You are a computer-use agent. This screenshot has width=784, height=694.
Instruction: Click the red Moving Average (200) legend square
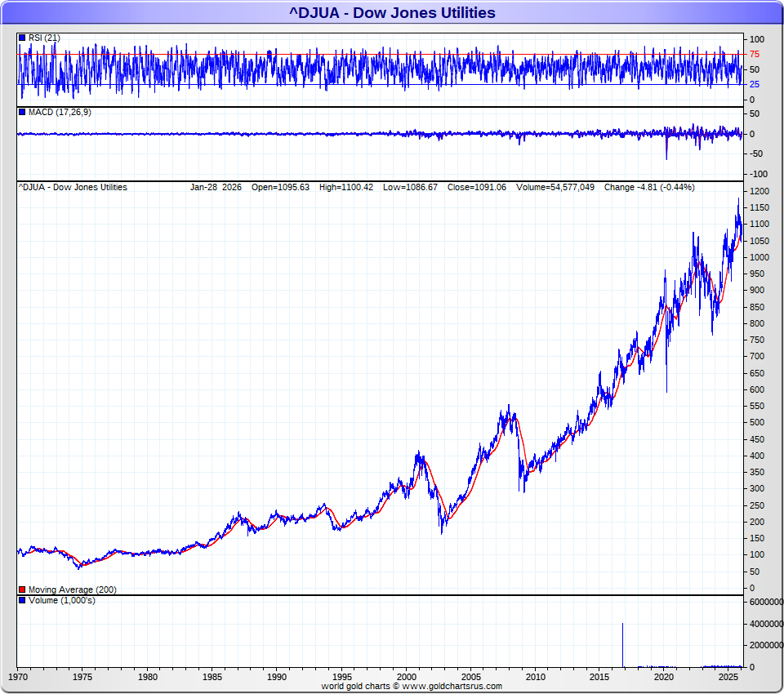pos(22,589)
